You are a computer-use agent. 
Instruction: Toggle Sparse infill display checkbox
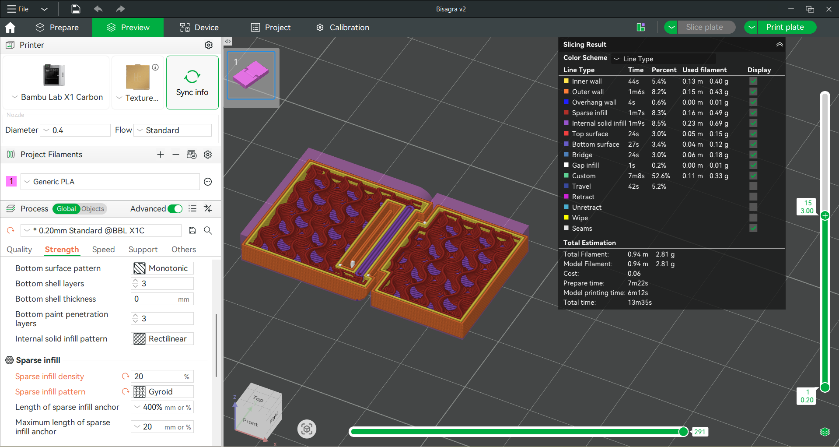point(753,112)
